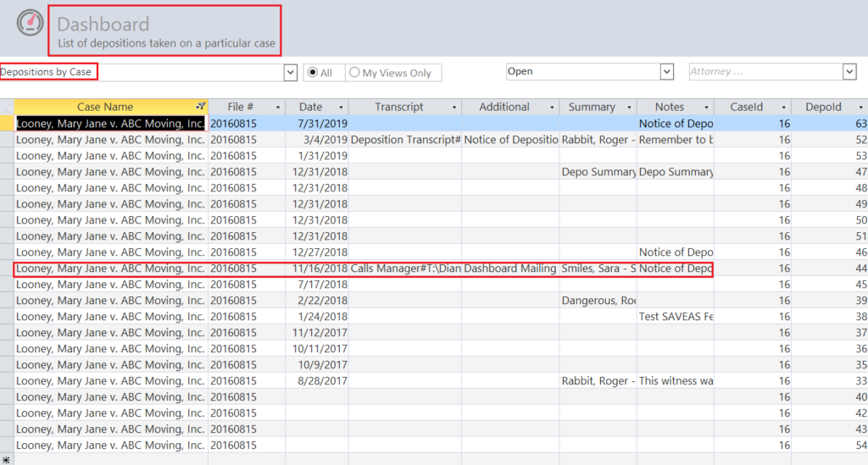Image resolution: width=868 pixels, height=465 pixels.
Task: Open the Notes column filter arrow
Action: pos(706,108)
